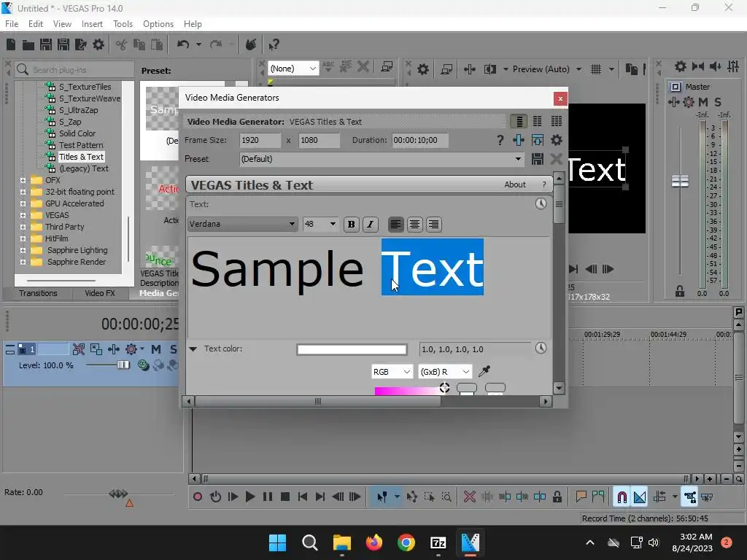The height and width of the screenshot is (560, 747).
Task: Open Project Properties gear in main toolbar
Action: click(98, 44)
